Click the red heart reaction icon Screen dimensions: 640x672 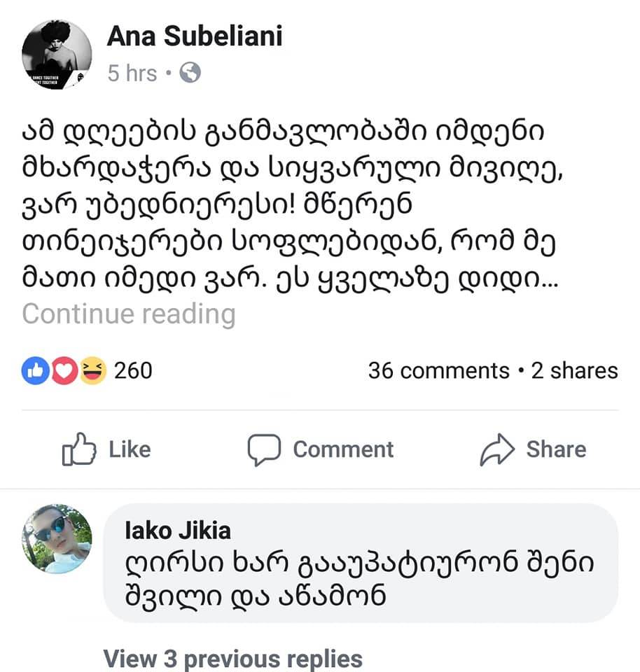[x=64, y=370]
